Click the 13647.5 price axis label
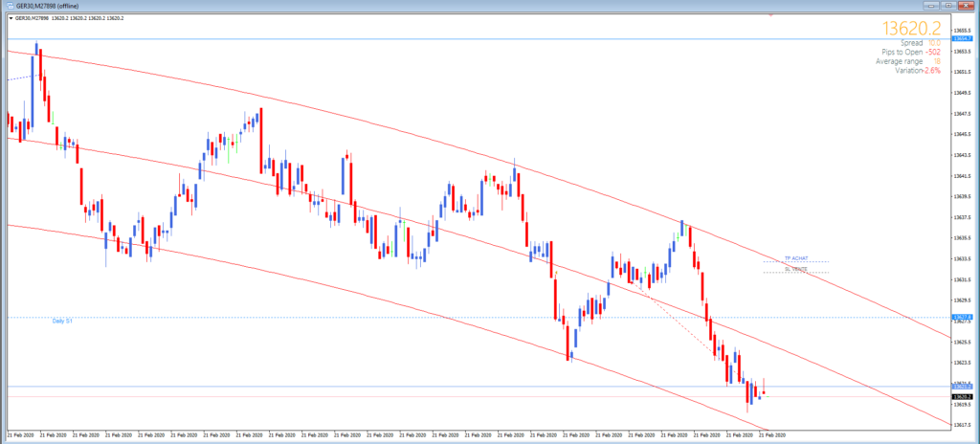 pos(961,114)
